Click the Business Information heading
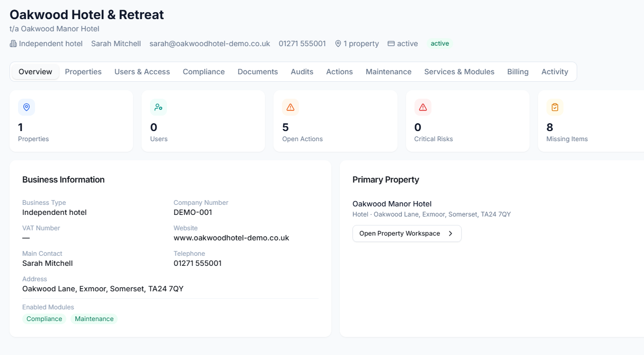Viewport: 644px width, 355px height. (64, 180)
